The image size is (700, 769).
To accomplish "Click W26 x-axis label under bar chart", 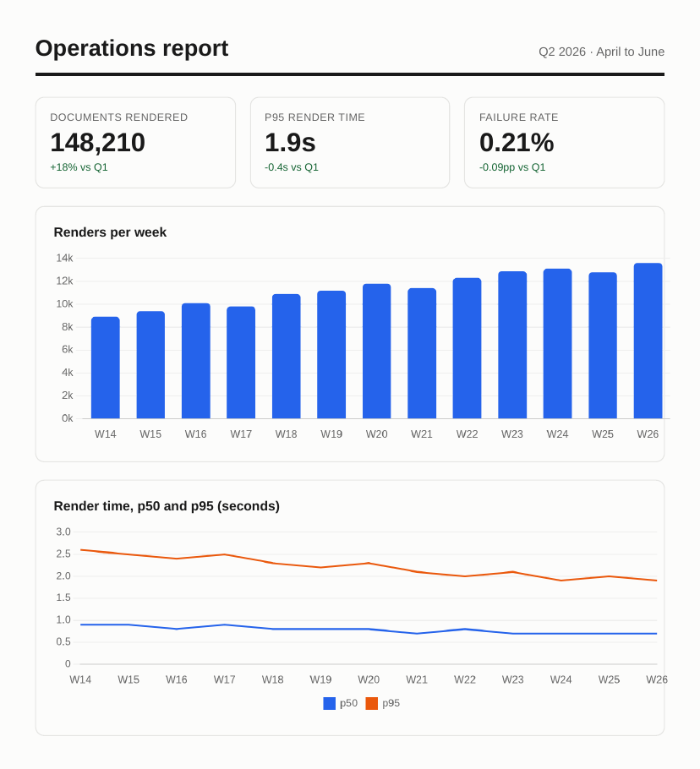I will tap(648, 434).
